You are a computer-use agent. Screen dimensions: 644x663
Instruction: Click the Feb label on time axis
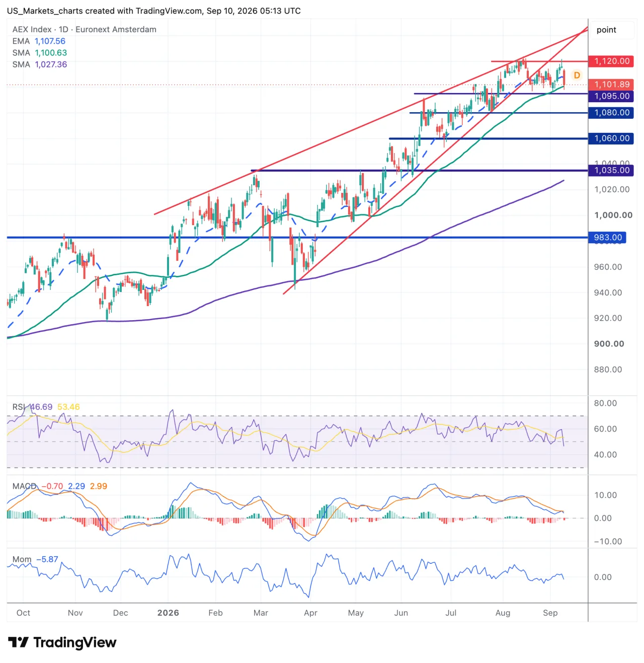pos(215,613)
